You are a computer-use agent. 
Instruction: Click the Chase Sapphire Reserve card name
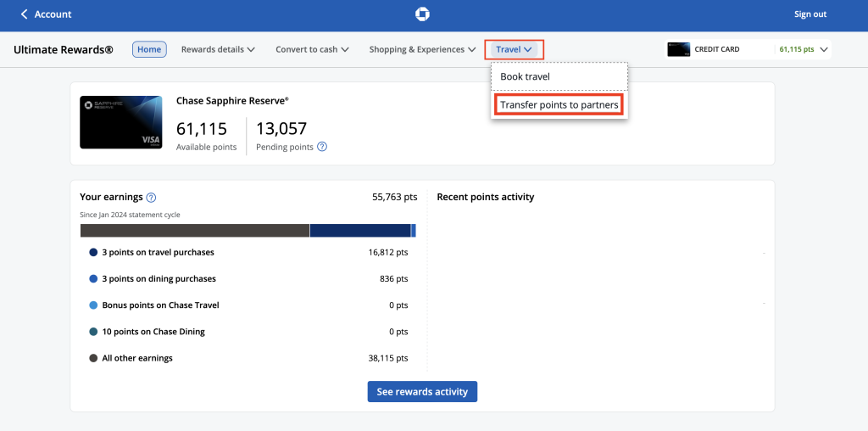click(232, 101)
